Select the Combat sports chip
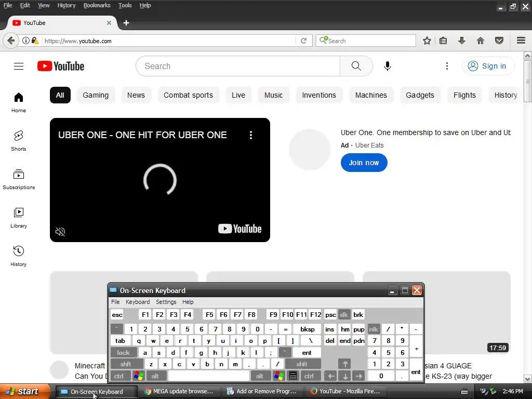This screenshot has width=532, height=399. pyautogui.click(x=188, y=95)
